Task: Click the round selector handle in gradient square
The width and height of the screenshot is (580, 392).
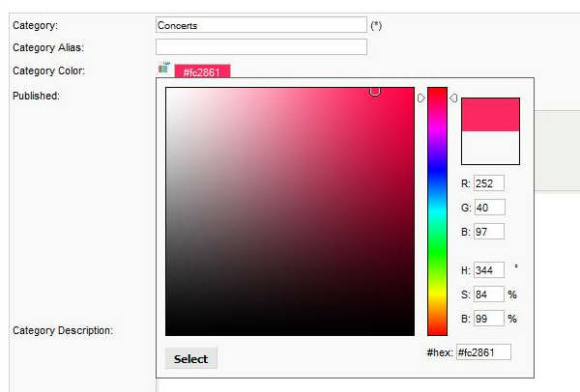Action: pyautogui.click(x=375, y=92)
